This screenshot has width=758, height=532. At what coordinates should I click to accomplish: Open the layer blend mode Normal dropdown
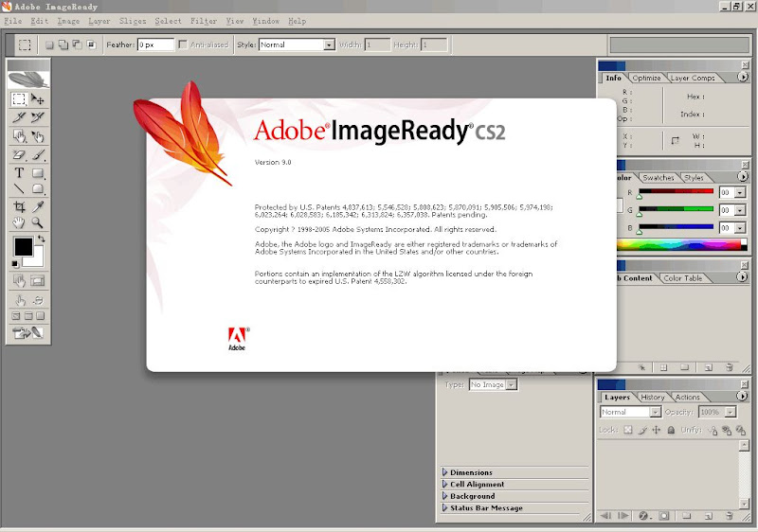point(655,412)
